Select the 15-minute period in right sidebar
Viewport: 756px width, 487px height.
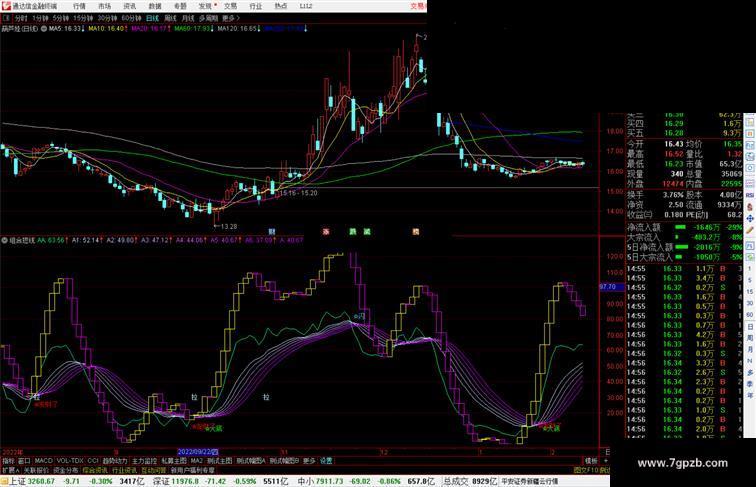(750, 292)
